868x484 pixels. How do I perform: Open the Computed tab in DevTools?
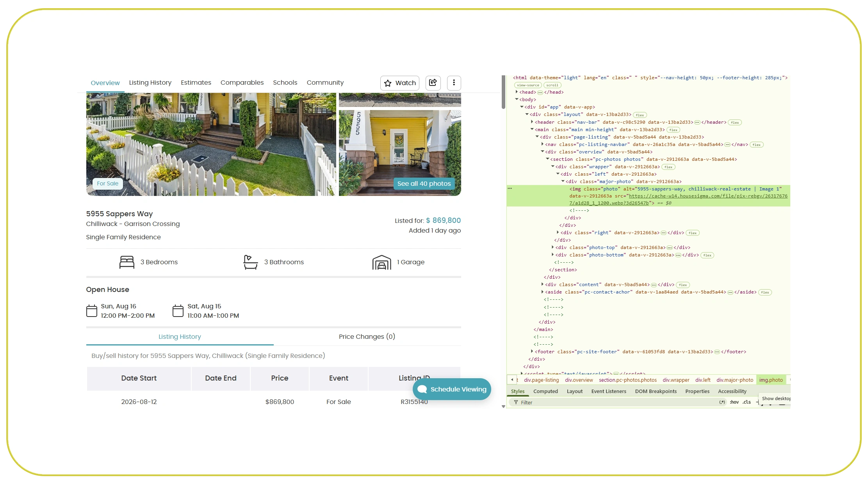[545, 391]
